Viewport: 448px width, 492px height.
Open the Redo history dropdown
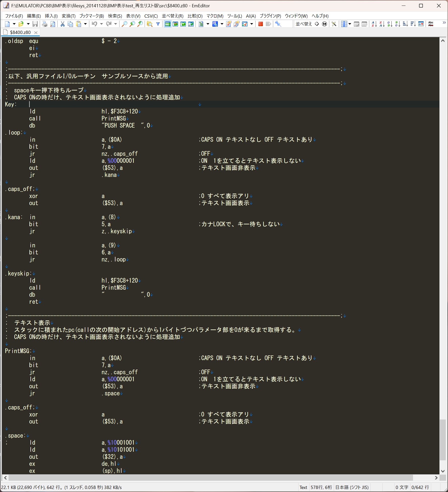115,24
